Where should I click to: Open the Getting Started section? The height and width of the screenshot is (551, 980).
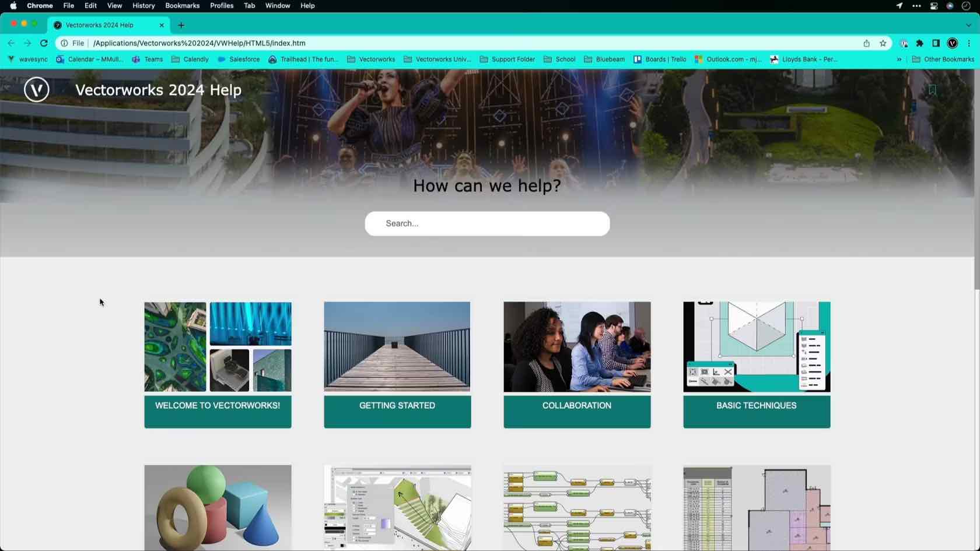pyautogui.click(x=397, y=412)
